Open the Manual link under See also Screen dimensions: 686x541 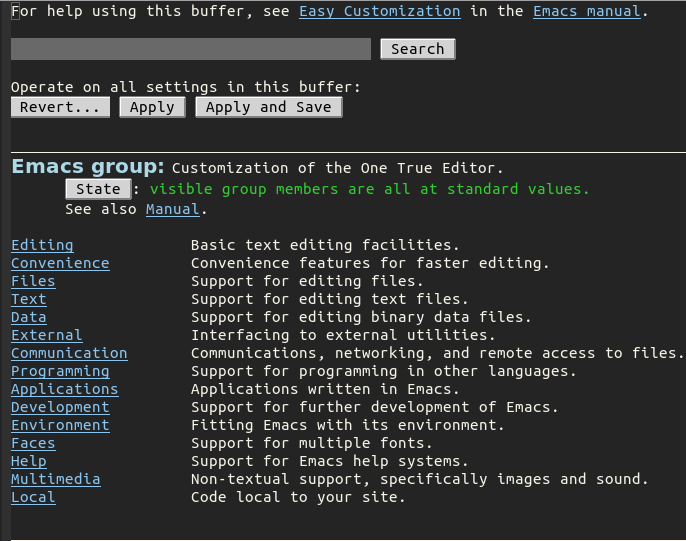point(173,209)
